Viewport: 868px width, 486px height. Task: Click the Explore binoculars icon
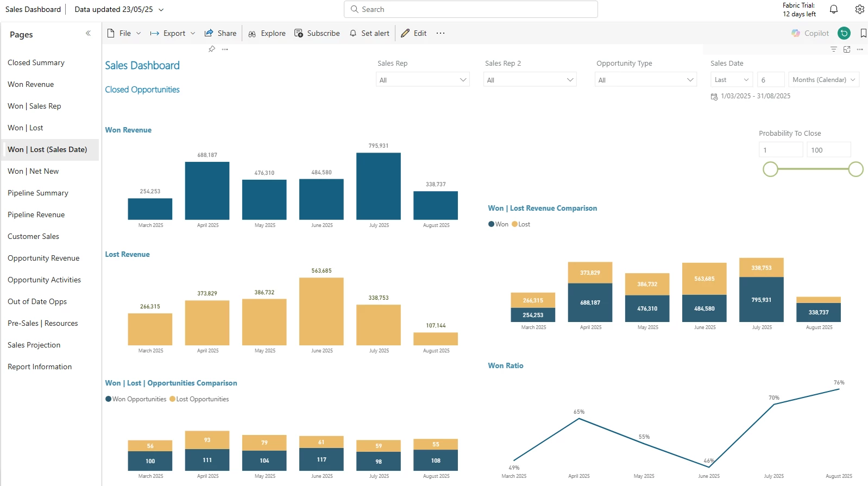click(x=252, y=34)
